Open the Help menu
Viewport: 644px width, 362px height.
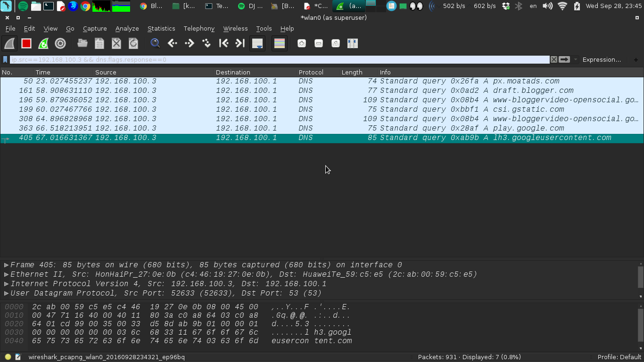(287, 29)
